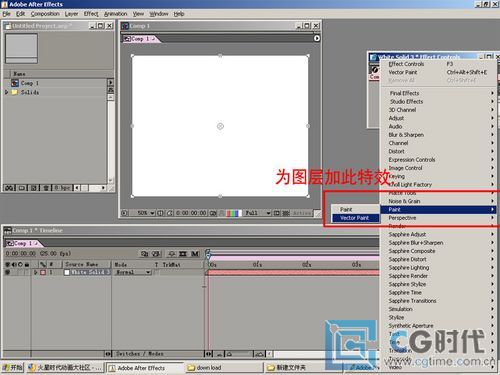Click the leftmost icon in comp viewer bottom bar
This screenshot has width=500, height=375.
124,213
